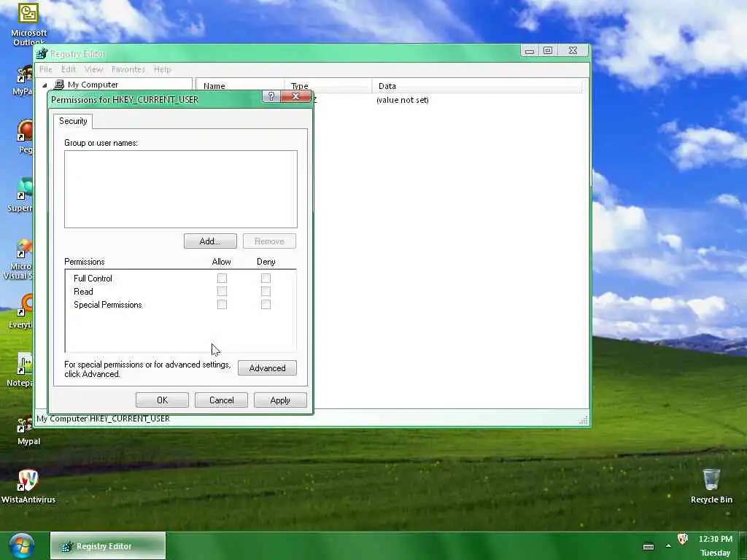Check Deny for Full Control
Image resolution: width=747 pixels, height=560 pixels.
tap(266, 278)
